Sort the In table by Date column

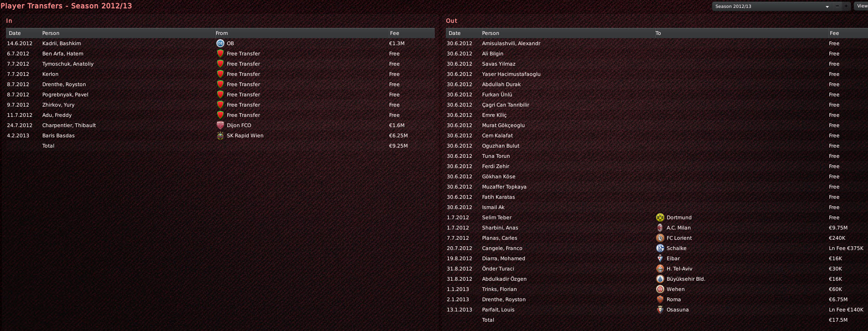[23, 33]
